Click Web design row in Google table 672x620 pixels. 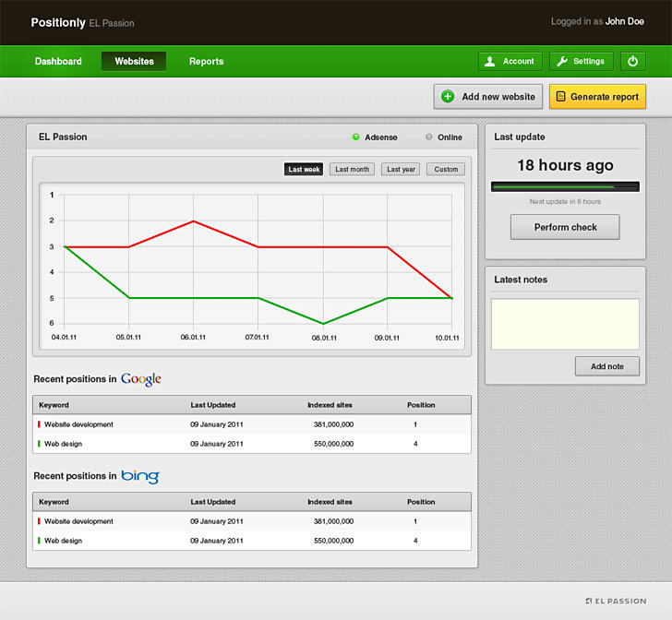(252, 444)
